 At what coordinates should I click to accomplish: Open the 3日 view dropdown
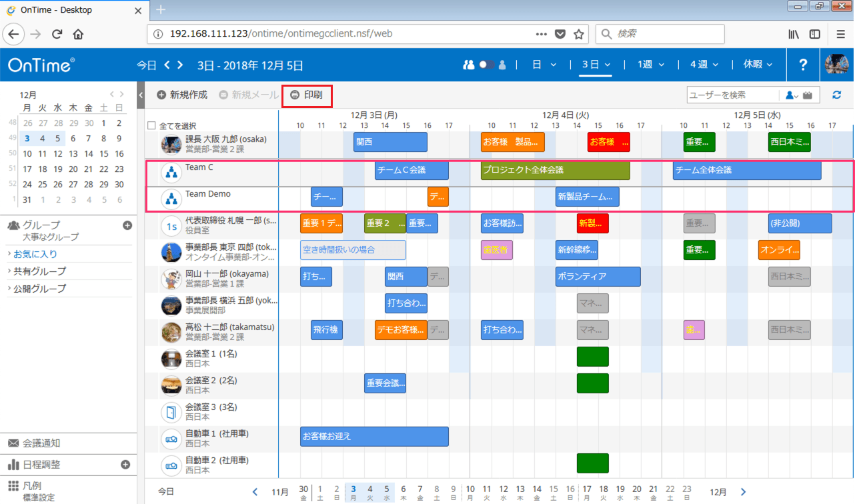coord(596,65)
